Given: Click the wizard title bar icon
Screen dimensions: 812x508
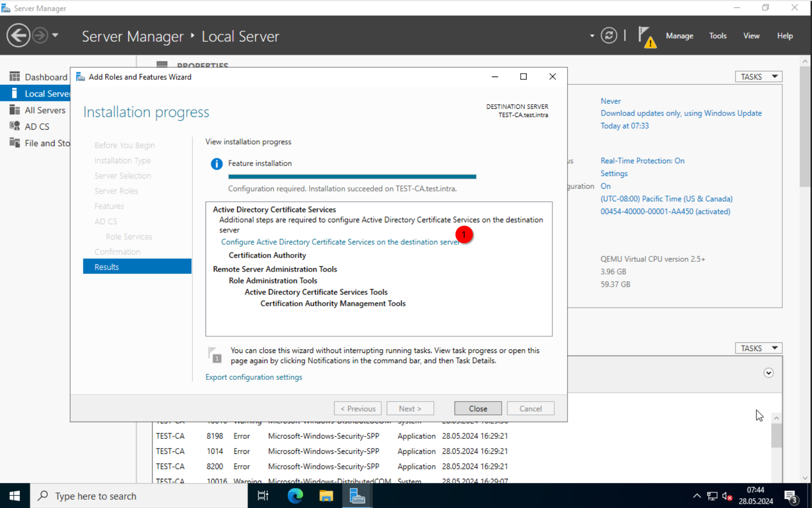Looking at the screenshot, I should pos(81,77).
